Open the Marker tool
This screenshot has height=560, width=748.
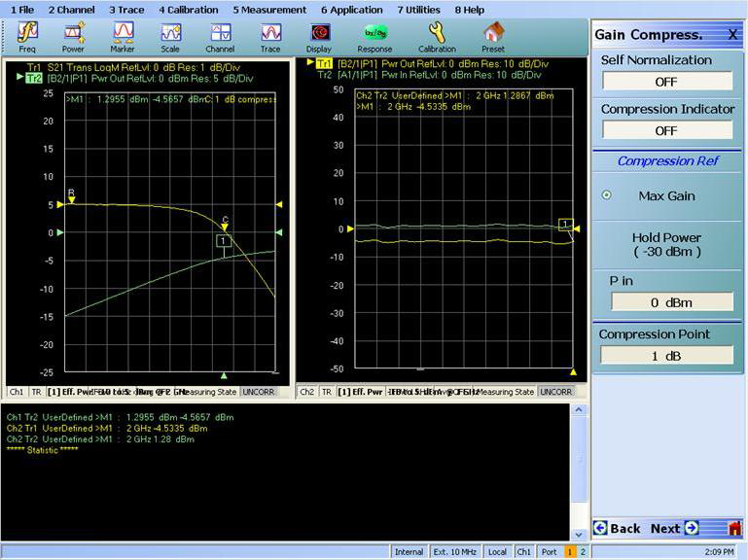pos(123,37)
